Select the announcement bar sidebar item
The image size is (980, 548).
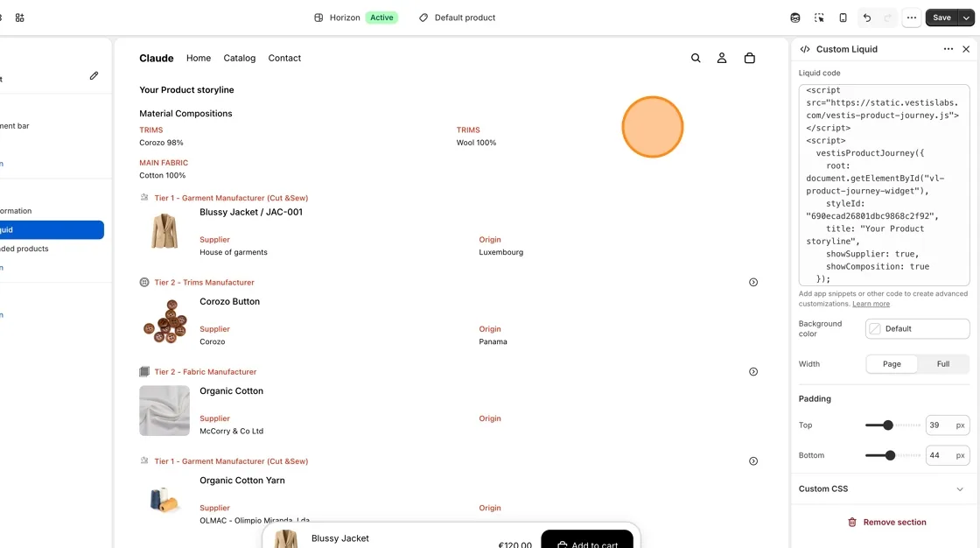tap(15, 126)
